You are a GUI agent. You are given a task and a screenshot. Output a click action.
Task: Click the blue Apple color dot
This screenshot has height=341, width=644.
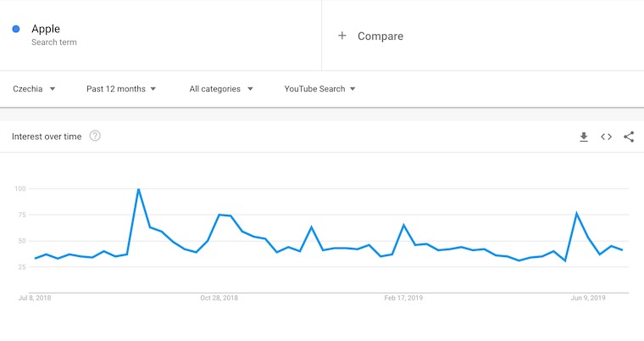pyautogui.click(x=16, y=30)
